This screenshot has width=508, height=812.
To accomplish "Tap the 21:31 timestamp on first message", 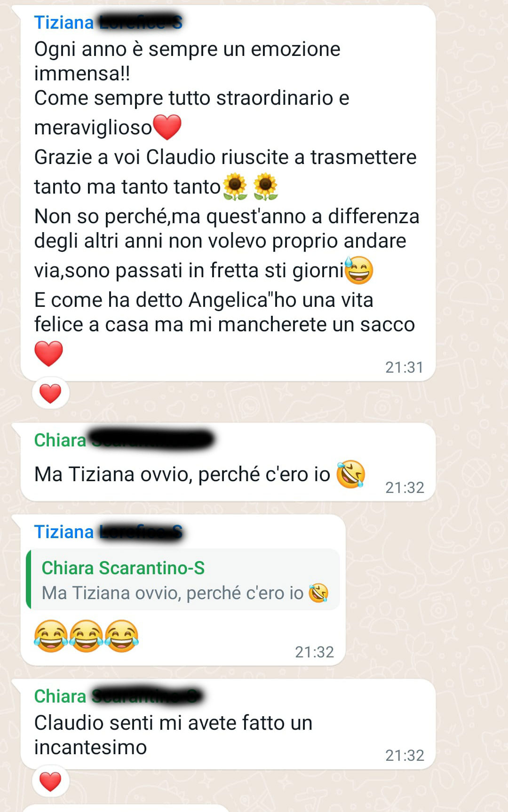I will pyautogui.click(x=404, y=367).
